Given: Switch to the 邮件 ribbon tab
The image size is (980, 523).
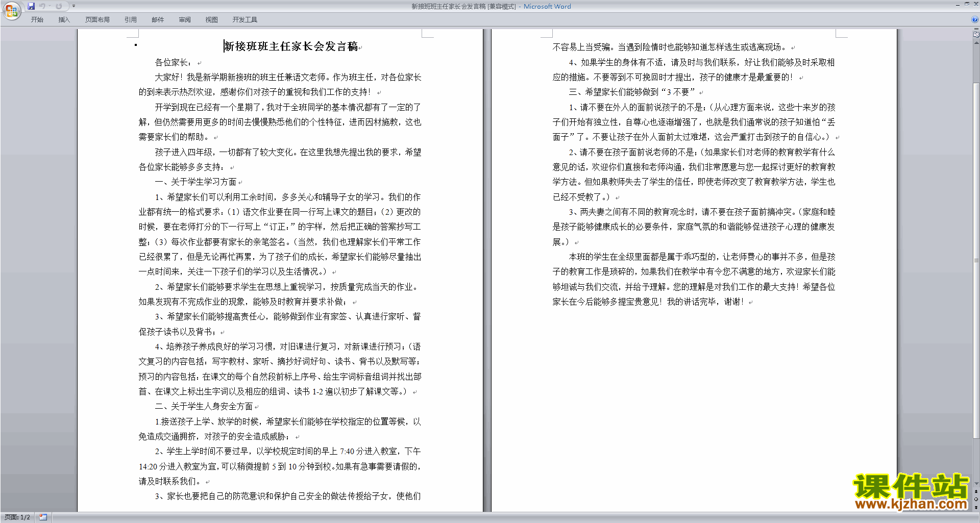Looking at the screenshot, I should (158, 19).
